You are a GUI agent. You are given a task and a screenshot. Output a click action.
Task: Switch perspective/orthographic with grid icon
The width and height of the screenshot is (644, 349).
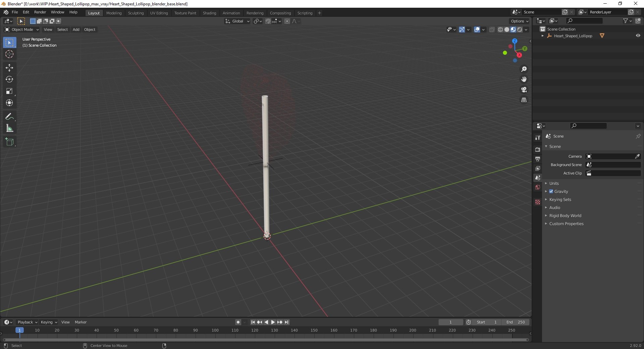524,100
